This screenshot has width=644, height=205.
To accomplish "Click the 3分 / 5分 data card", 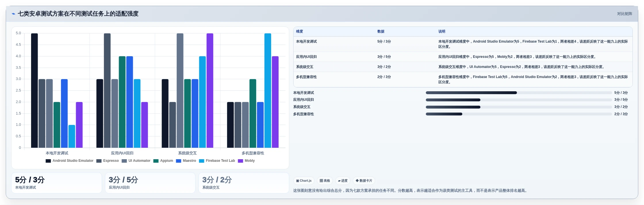I will tap(150, 183).
